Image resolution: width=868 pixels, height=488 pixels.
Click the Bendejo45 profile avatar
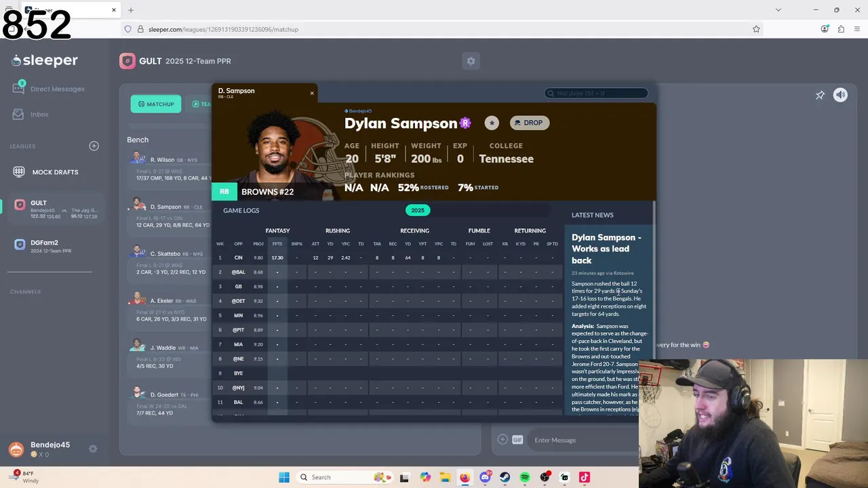point(16,449)
